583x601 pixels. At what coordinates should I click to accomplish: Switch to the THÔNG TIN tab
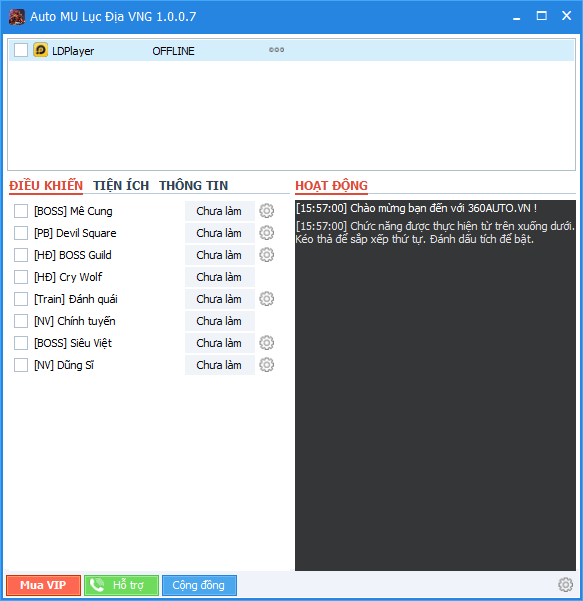[194, 186]
